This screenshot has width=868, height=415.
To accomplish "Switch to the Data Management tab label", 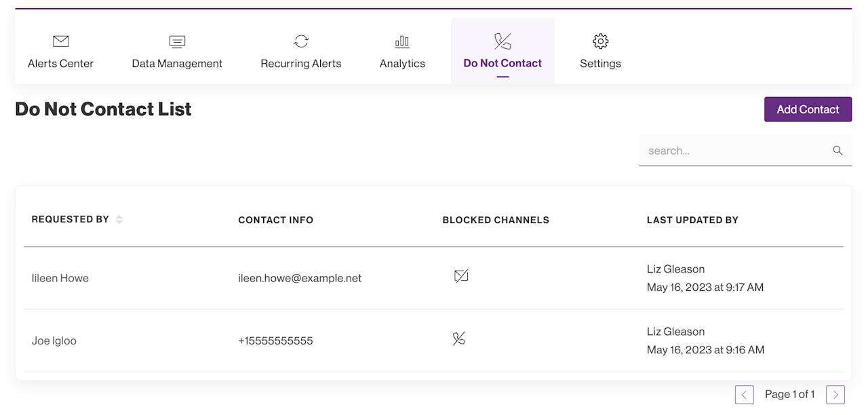I will (x=177, y=64).
